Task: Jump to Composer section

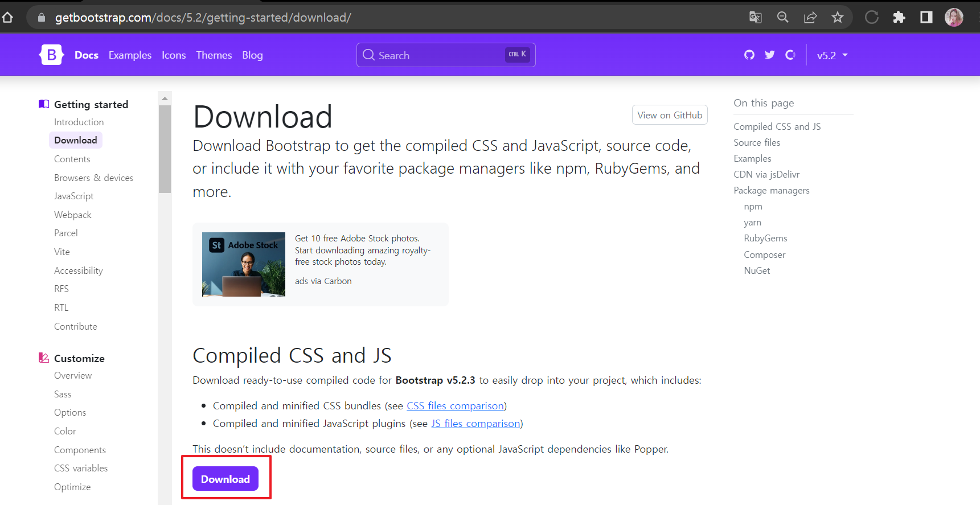Action: [x=764, y=254]
